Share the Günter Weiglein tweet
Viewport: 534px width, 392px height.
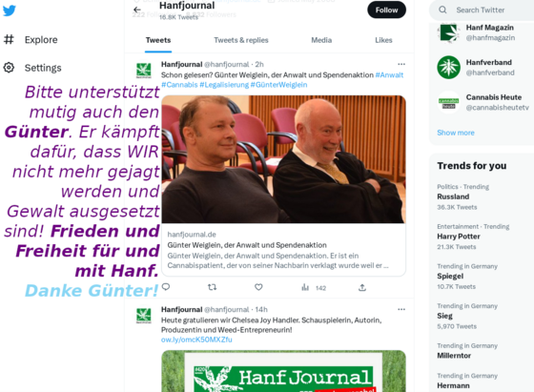tap(362, 288)
